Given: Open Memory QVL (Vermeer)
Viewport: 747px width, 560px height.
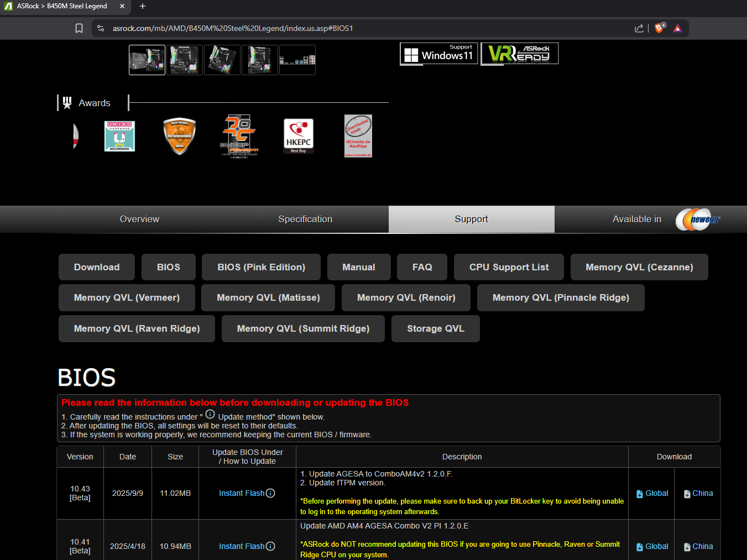Looking at the screenshot, I should [127, 297].
